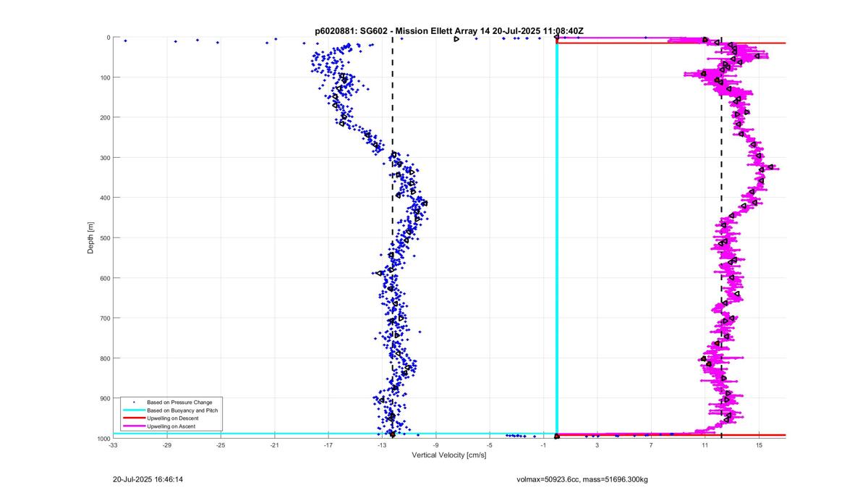Screen dimensions: 868x493
Task: Click the plot title mentioning SG602 Mission Ellett Array
Action: pyautogui.click(x=449, y=31)
